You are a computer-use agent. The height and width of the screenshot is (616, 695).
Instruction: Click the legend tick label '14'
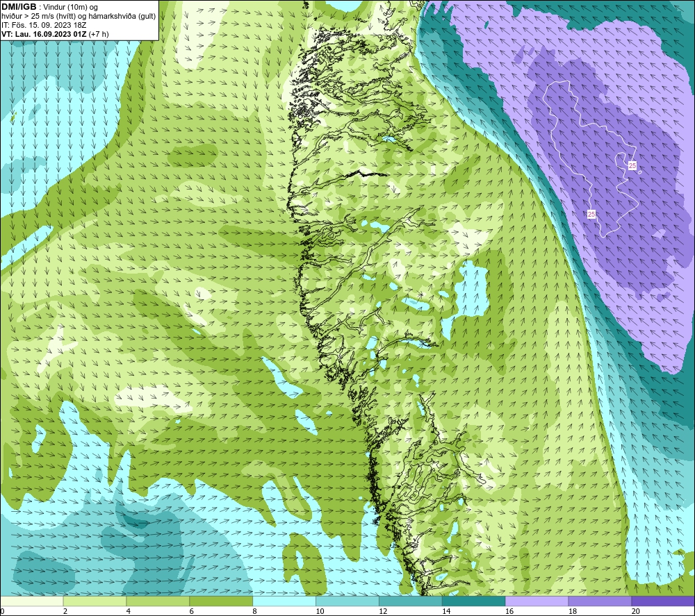tap(446, 611)
